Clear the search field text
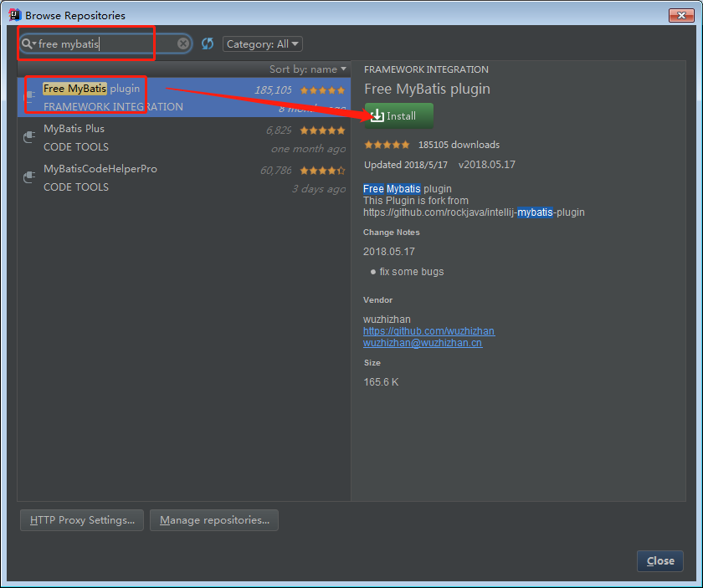 tap(182, 43)
